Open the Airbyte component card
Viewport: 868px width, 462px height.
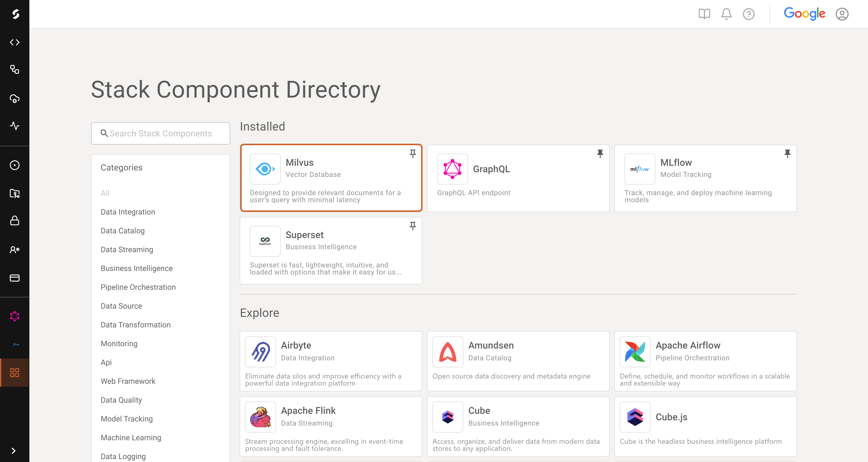(x=331, y=361)
